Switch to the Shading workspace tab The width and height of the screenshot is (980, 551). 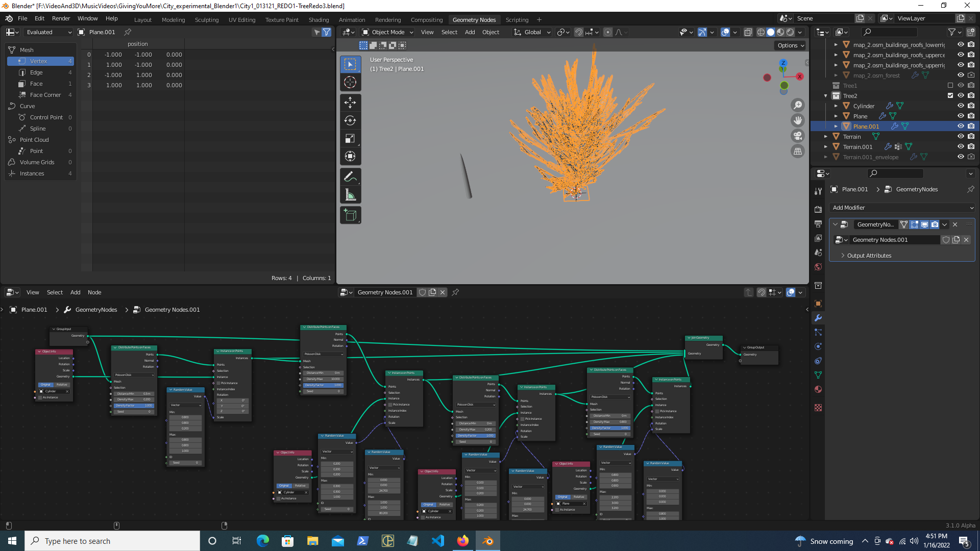click(x=318, y=20)
